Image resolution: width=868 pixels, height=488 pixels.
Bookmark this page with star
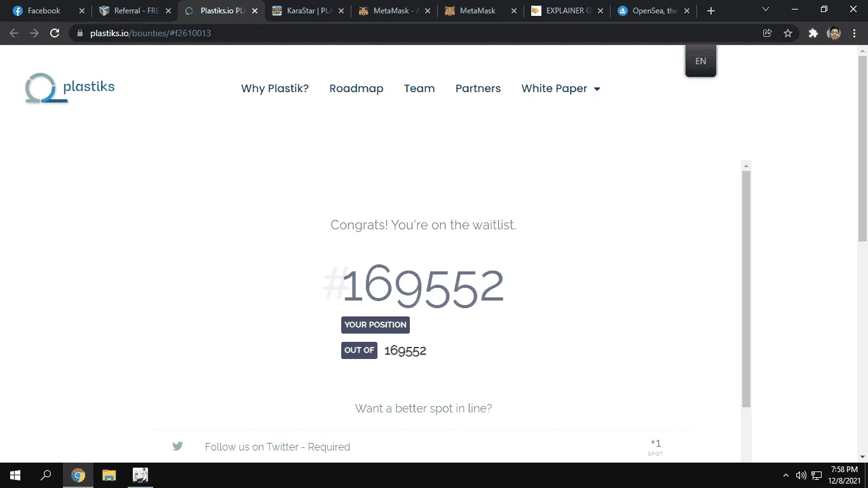pos(788,33)
